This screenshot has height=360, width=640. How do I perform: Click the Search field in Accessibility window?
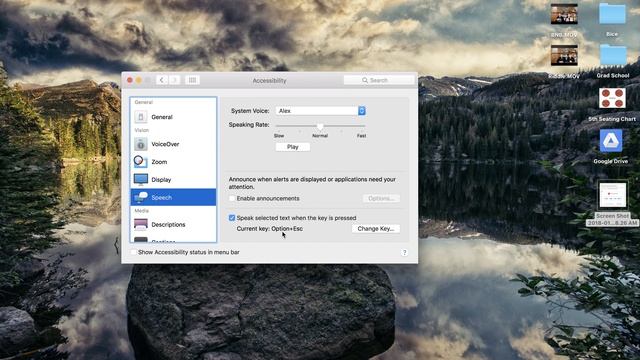(379, 80)
